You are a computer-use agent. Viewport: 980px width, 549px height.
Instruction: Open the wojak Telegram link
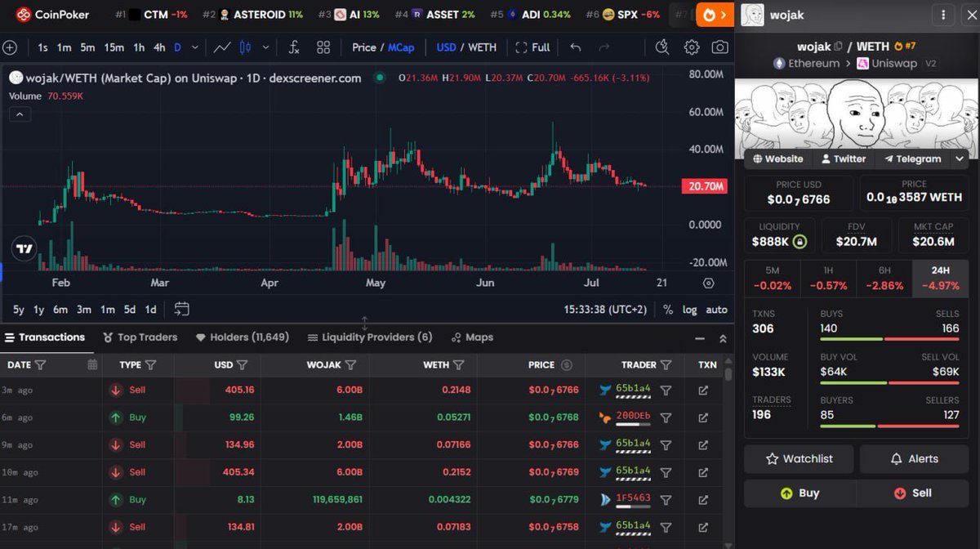tap(911, 158)
